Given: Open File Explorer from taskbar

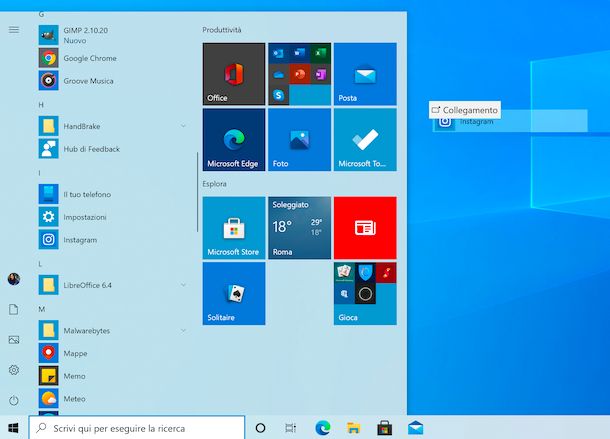Looking at the screenshot, I should coord(354,428).
